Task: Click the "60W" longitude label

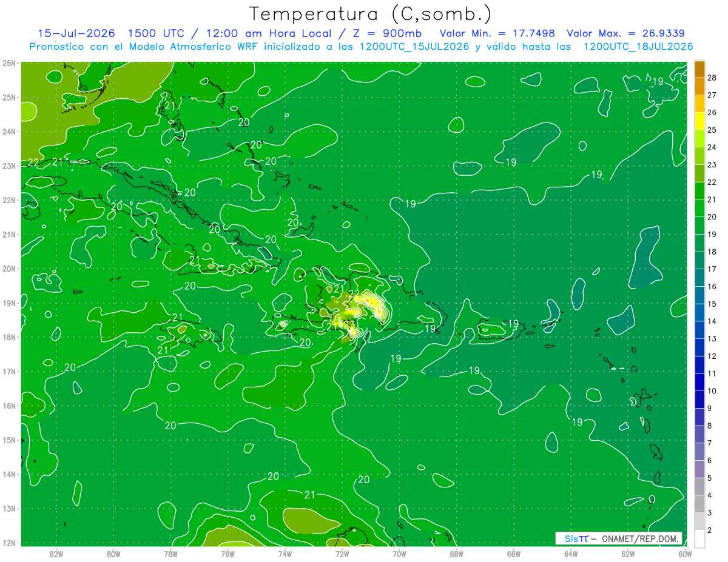Action: pyautogui.click(x=686, y=554)
